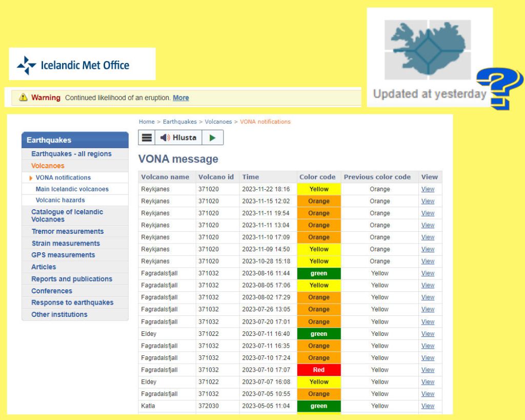The height and width of the screenshot is (420, 525).
Task: Click the yellow warning triangle icon
Action: click(23, 97)
